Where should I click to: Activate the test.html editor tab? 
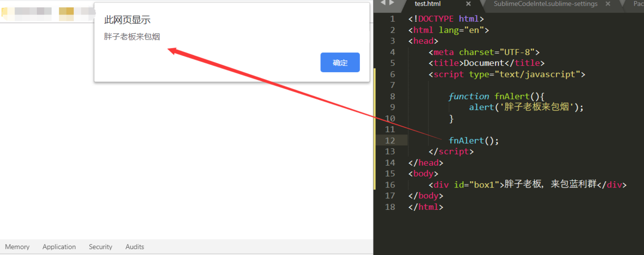(428, 4)
